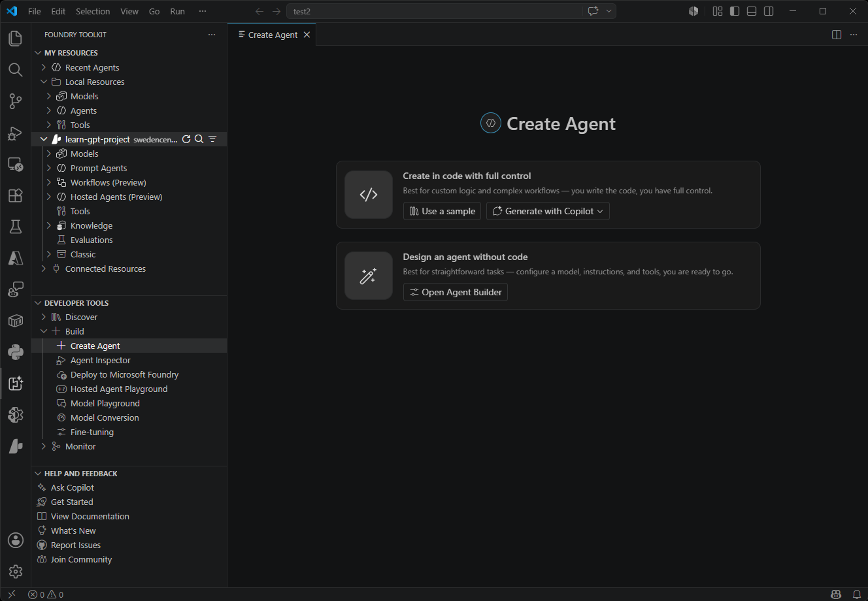Open the Generate with Copilot dropdown
Viewport: 868px width, 601px height.
[x=548, y=211]
